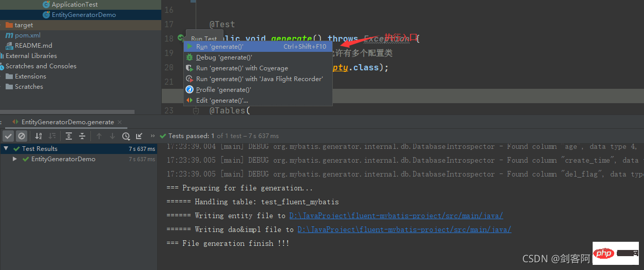
Task: Toggle Show Passed tests checkmark button
Action: [x=8, y=136]
